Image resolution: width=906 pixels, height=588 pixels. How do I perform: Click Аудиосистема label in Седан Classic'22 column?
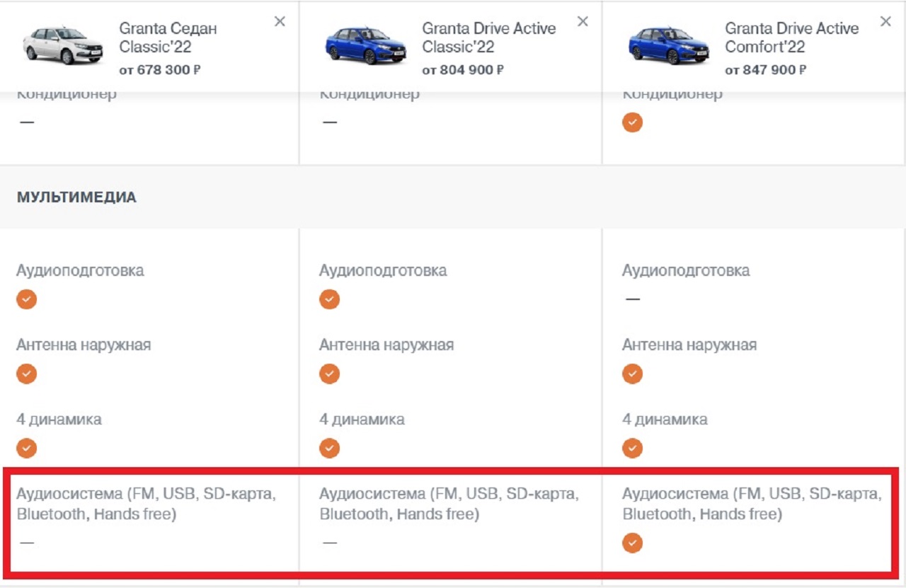147,504
